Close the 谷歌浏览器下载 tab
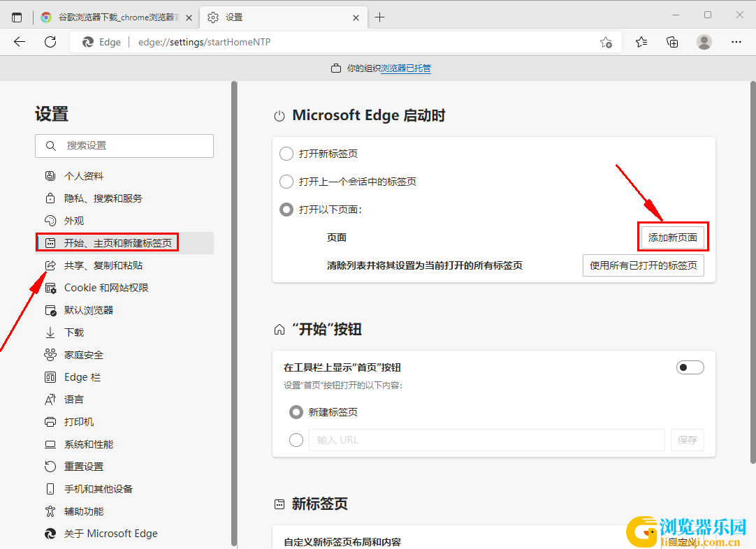This screenshot has width=756, height=549. (189, 18)
